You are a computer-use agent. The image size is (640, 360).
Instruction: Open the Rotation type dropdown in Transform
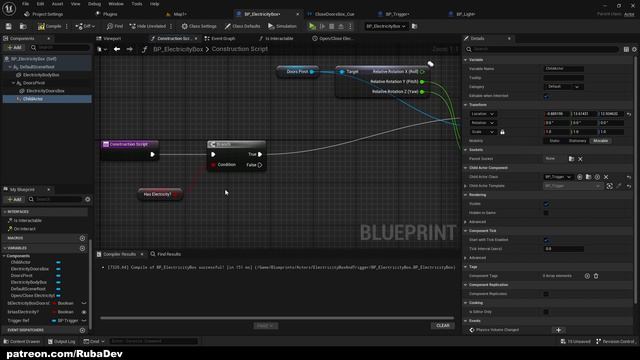(x=482, y=123)
